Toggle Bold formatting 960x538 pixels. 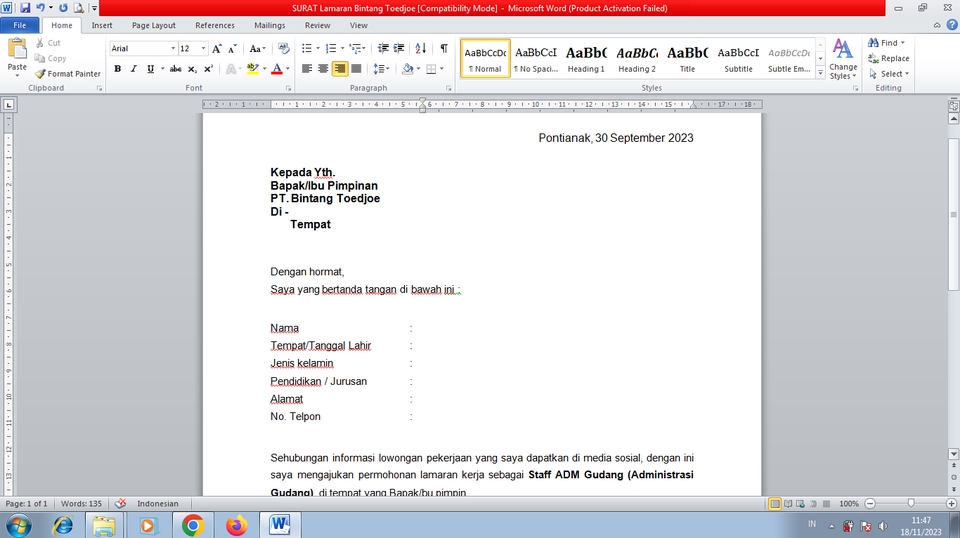coord(118,69)
